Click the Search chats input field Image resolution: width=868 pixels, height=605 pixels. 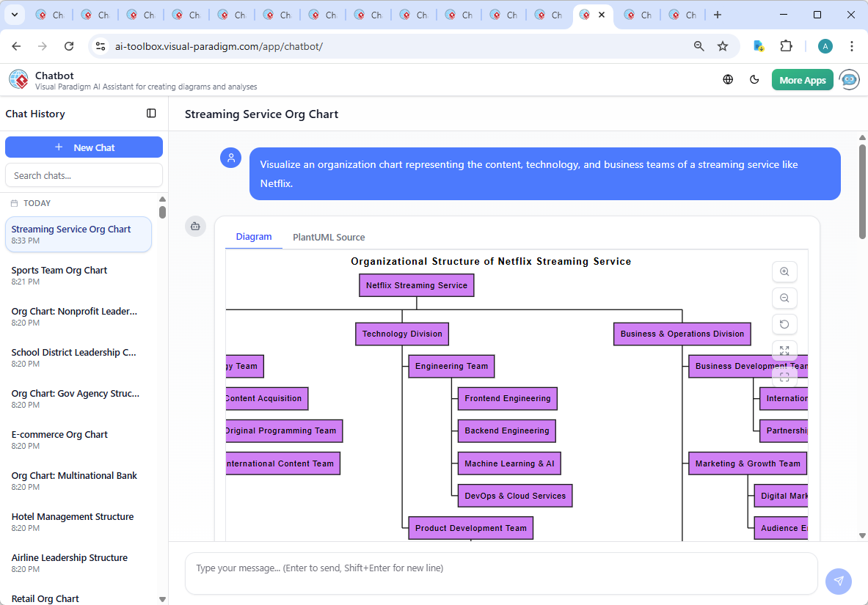click(84, 175)
